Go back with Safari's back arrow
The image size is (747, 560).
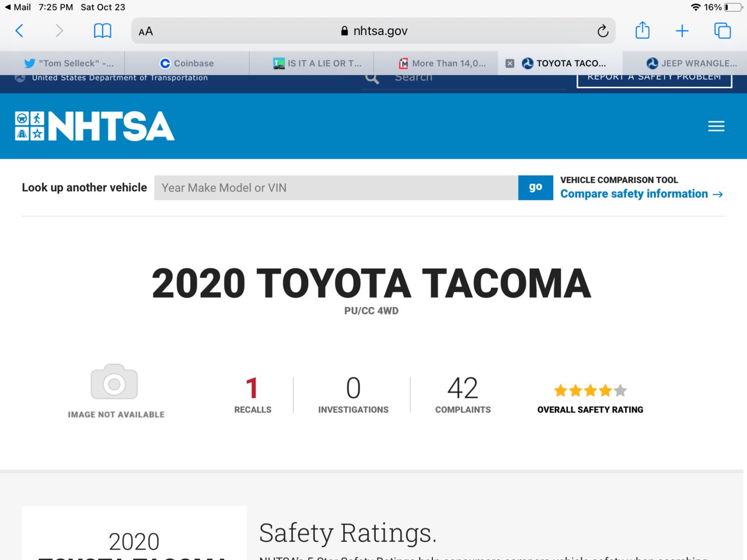click(19, 31)
